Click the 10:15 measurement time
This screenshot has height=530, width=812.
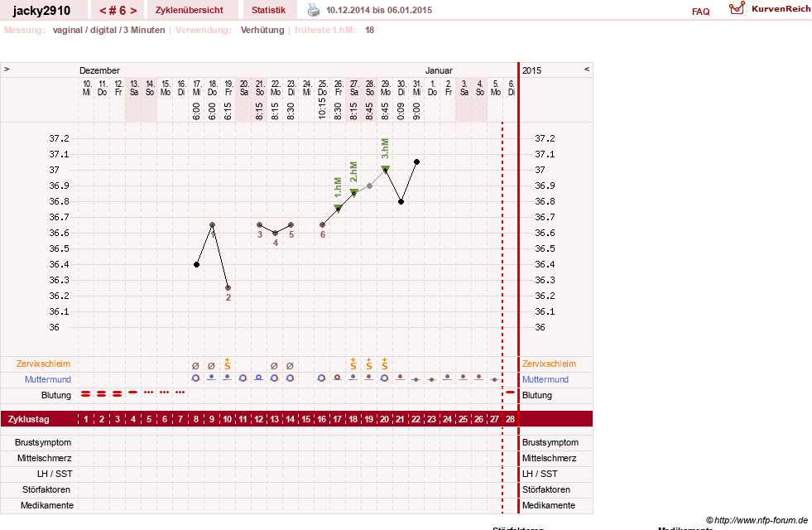pos(322,108)
